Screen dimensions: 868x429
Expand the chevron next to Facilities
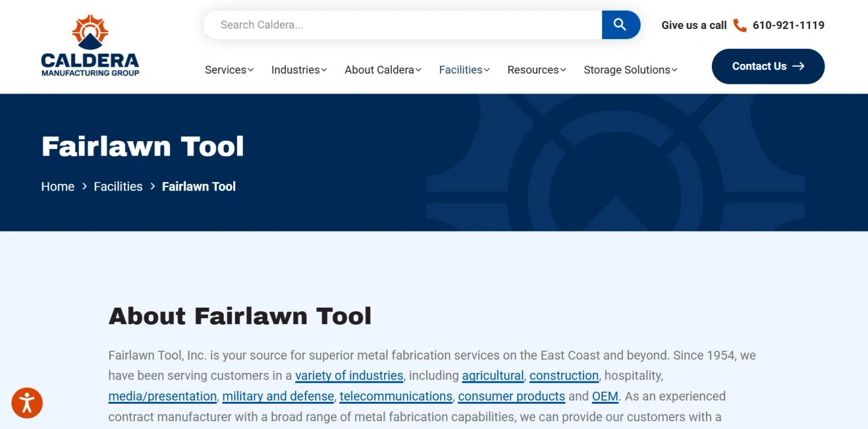486,70
